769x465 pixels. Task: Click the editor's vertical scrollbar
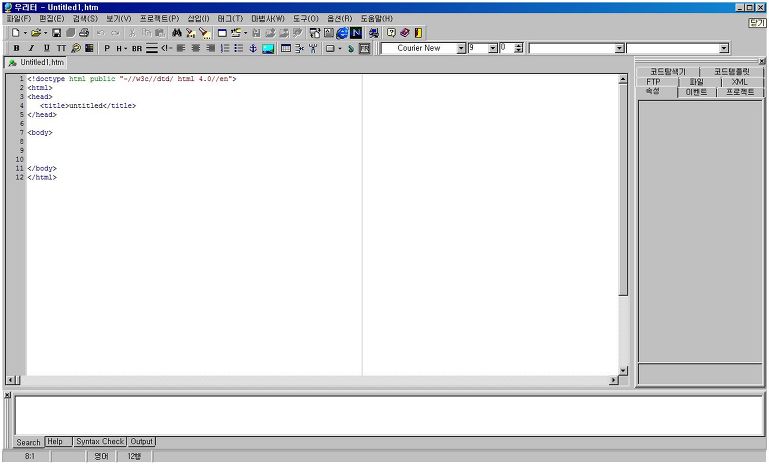tap(623, 200)
